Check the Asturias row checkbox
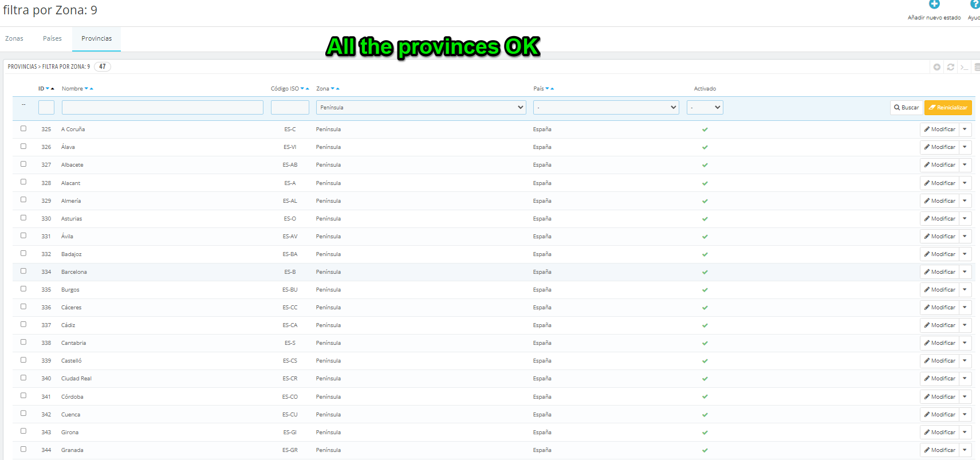The height and width of the screenshot is (460, 980). coord(23,218)
